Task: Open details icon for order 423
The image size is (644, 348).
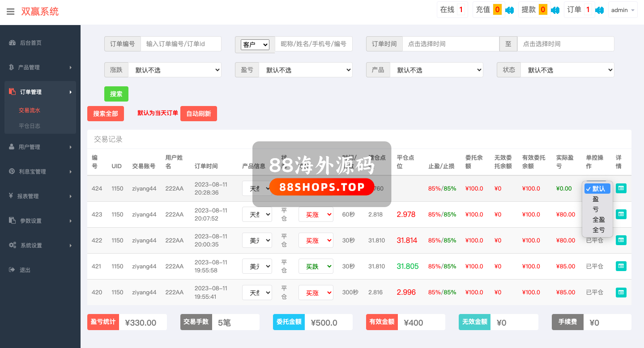Action: (621, 214)
